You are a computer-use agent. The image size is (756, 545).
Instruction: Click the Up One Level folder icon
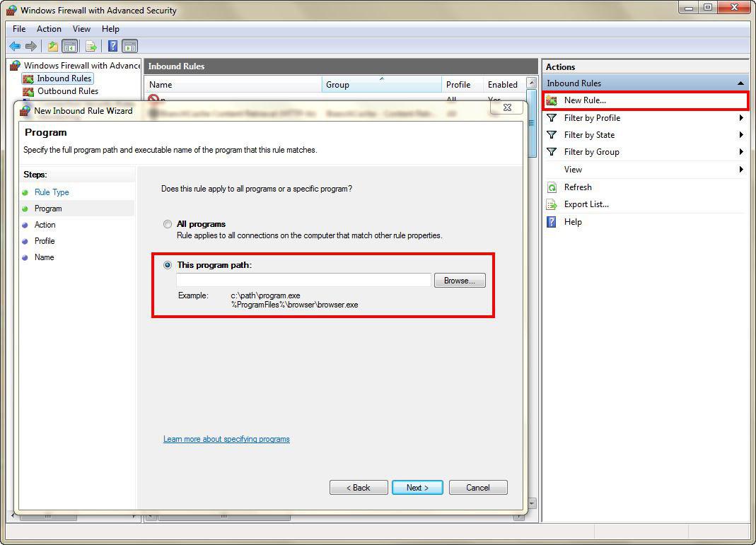(x=52, y=46)
